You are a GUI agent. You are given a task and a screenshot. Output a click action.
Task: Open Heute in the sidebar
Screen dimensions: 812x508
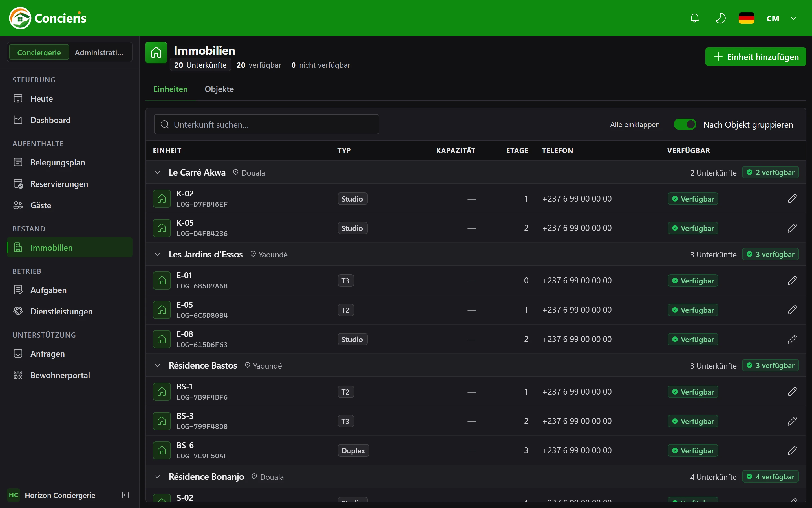click(69, 99)
